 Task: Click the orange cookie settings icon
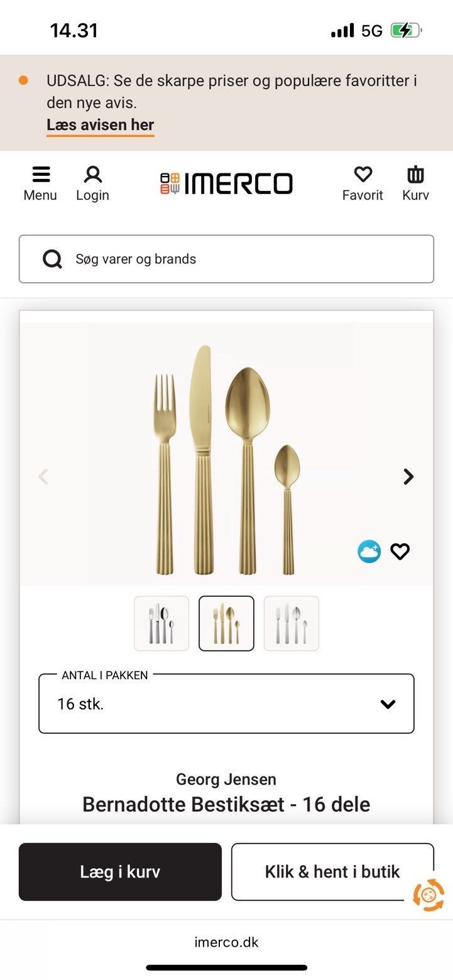[428, 895]
